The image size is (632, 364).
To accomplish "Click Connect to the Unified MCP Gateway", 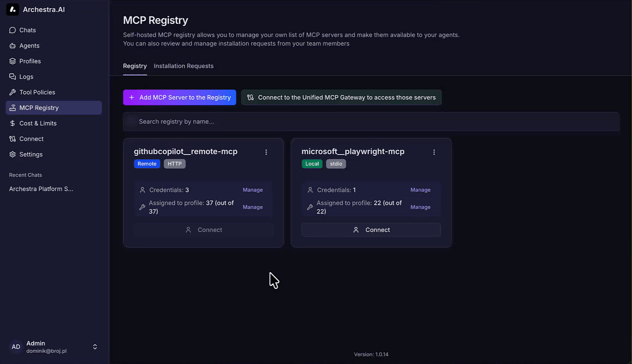I will (341, 98).
